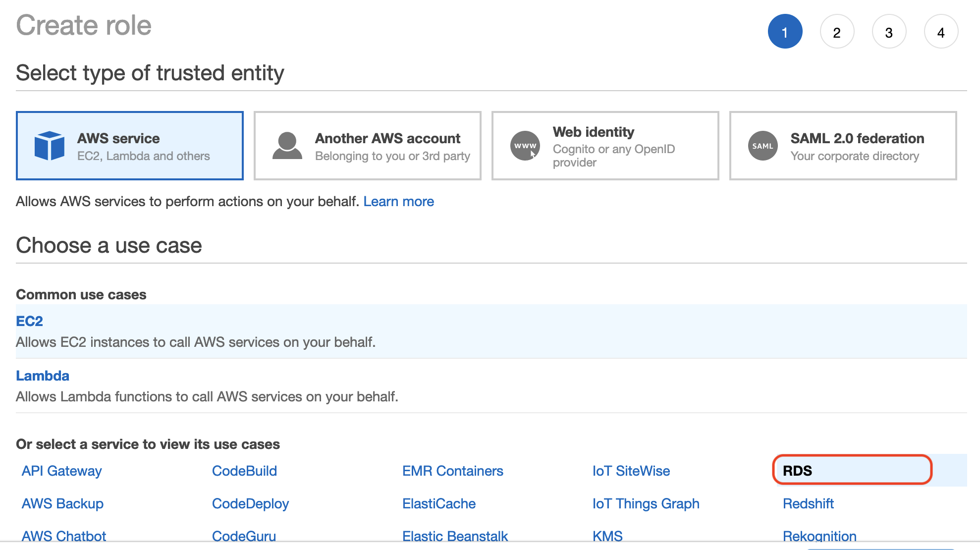This screenshot has width=980, height=550.
Task: Click the 'Allows EC2 instances to call AWS services' description
Action: pos(196,342)
